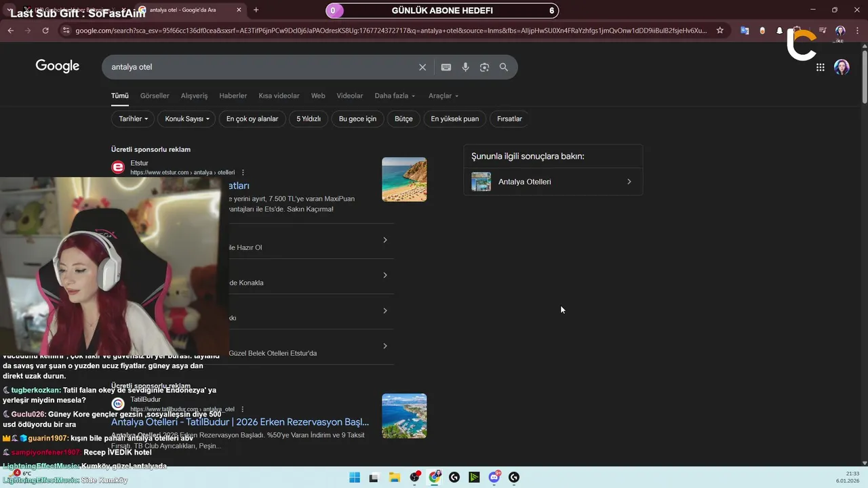The width and height of the screenshot is (868, 488).
Task: Start voice search with the microphone icon
Action: coord(465,67)
